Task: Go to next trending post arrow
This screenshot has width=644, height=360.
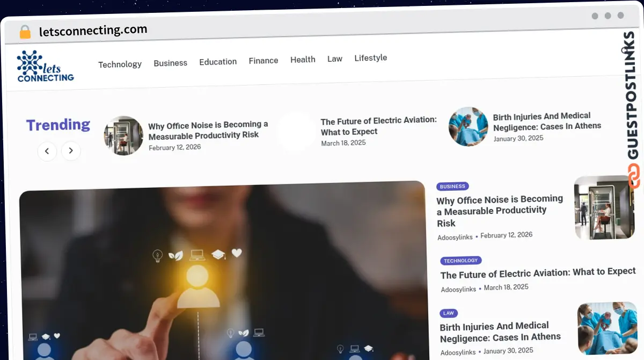Action: (71, 151)
